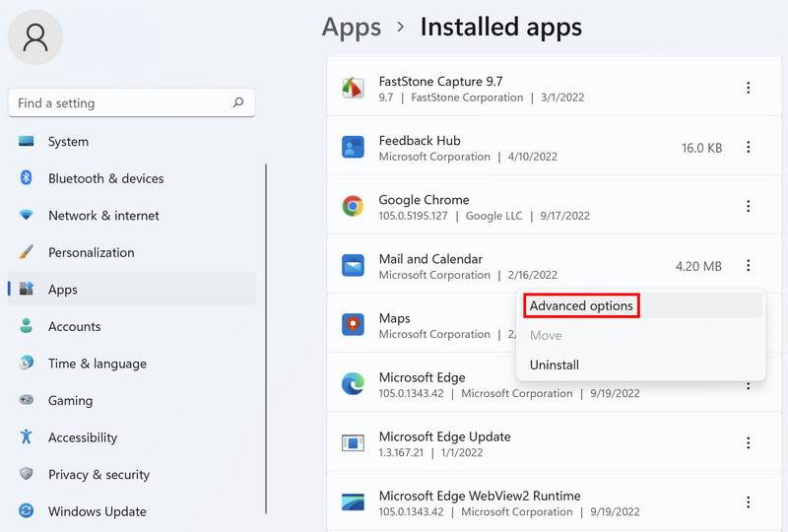Click the Bluetooth icon in sidebar
Screen dimensions: 788x532
coord(27,178)
